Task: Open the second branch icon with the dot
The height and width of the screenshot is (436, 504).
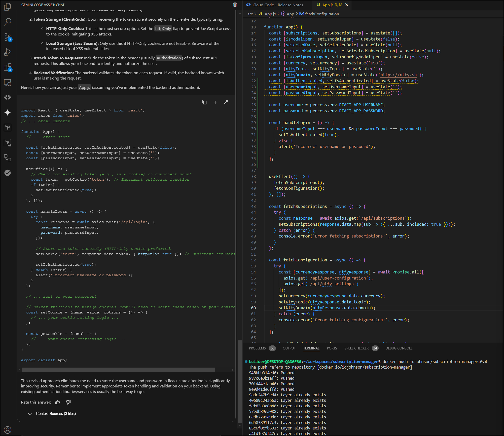Action: pos(8,143)
